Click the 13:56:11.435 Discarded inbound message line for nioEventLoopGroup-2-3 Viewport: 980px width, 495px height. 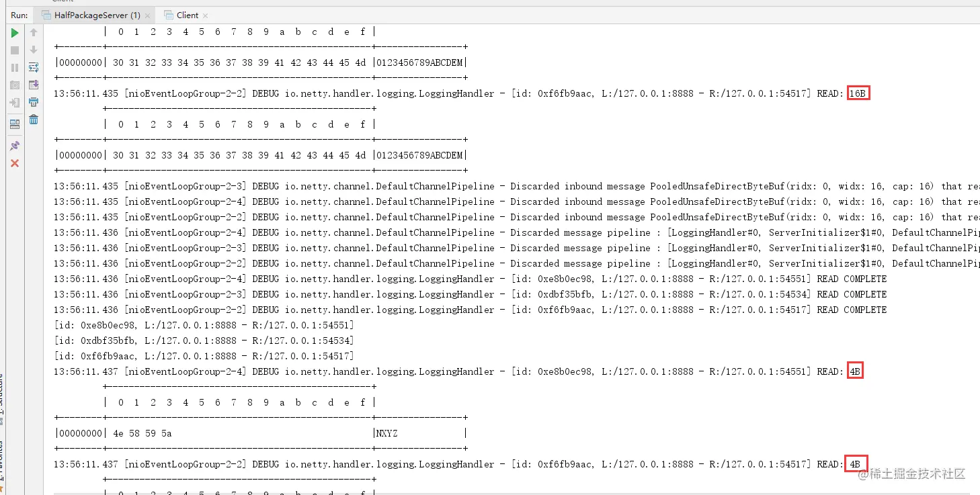click(517, 186)
